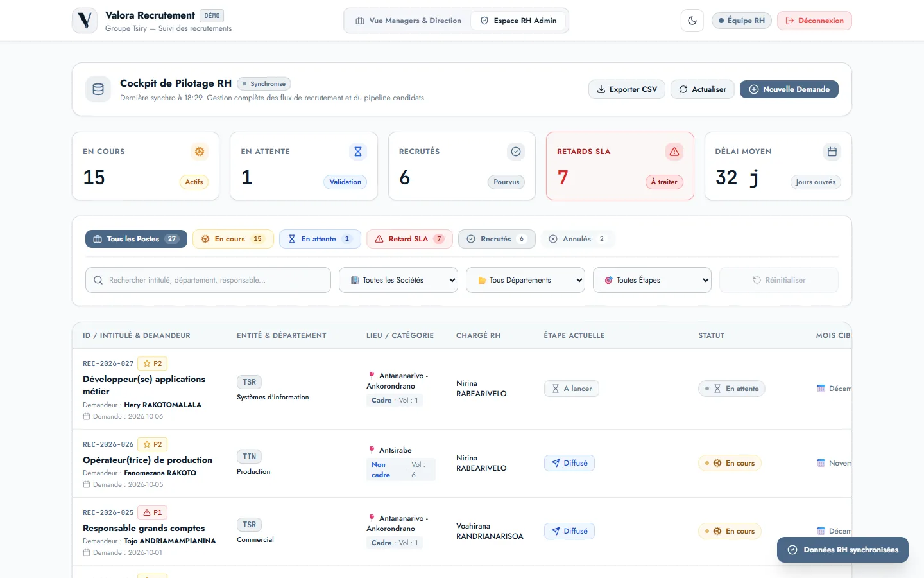Click the gear icon in En cours card
The image size is (924, 578).
[200, 152]
